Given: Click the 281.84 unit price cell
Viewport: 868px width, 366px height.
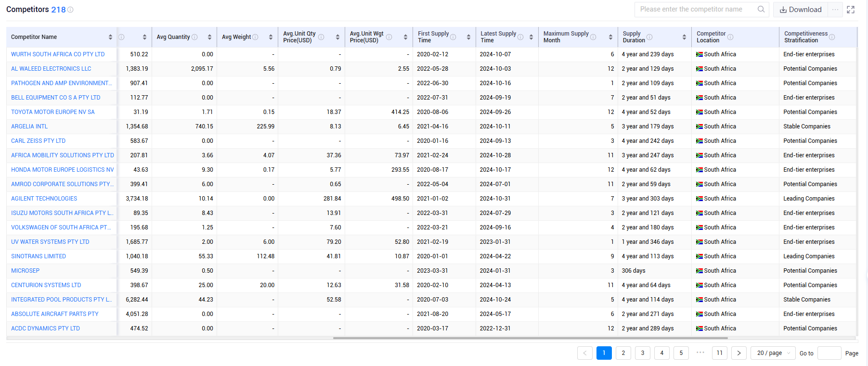Looking at the screenshot, I should point(332,199).
